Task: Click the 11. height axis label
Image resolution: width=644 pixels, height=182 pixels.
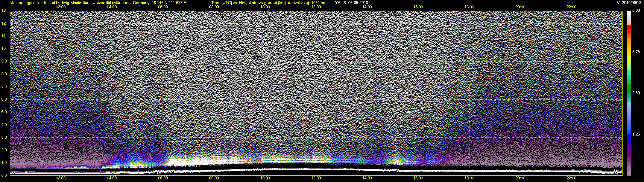Action: [4, 36]
